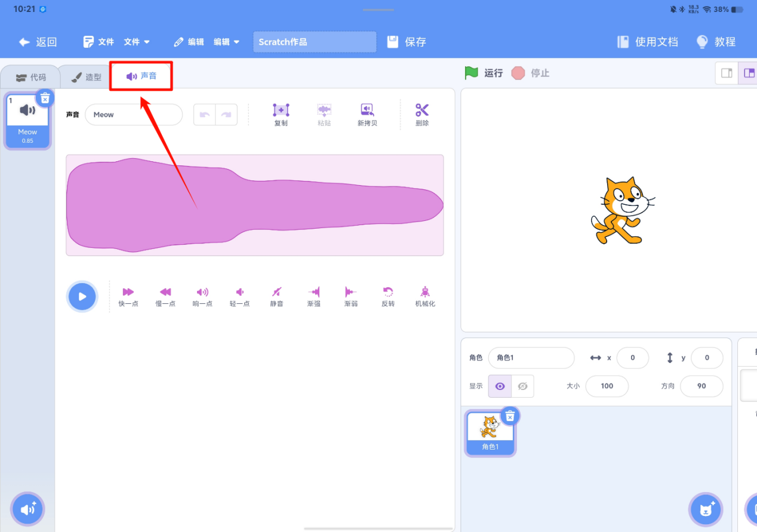This screenshot has width=757, height=532.
Task: Click the 复制 icon to copy the sound
Action: pyautogui.click(x=281, y=115)
